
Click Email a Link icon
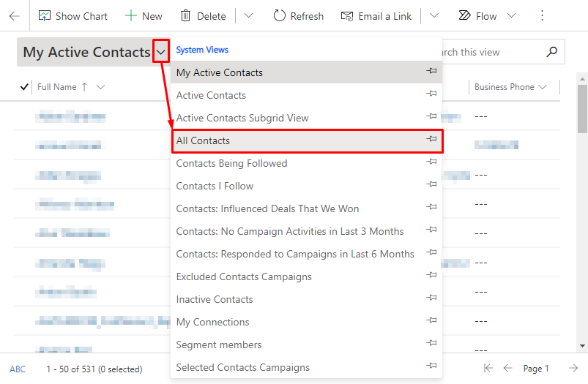pos(347,16)
